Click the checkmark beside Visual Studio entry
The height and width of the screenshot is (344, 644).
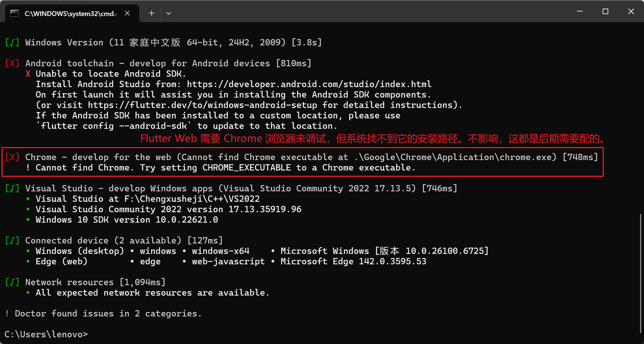[x=12, y=188]
